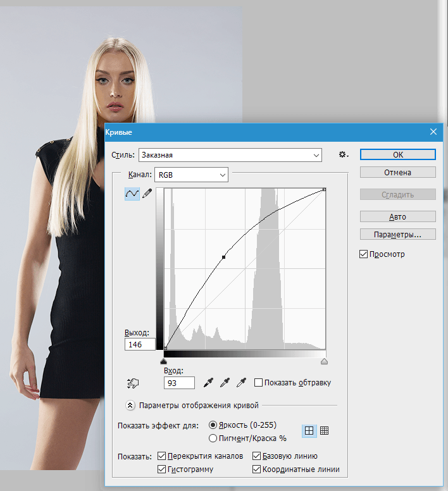
Task: Switch to simple quarter-tone grid icon
Action: point(309,431)
